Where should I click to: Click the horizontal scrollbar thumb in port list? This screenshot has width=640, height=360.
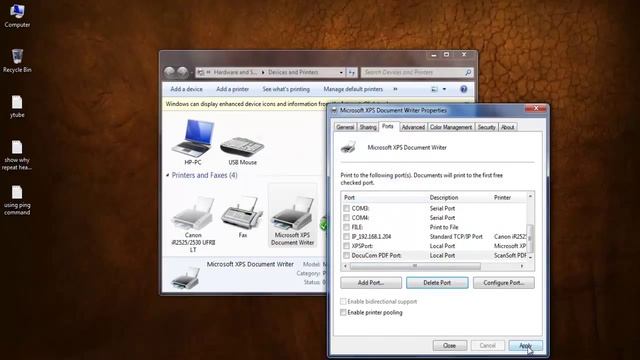click(x=415, y=266)
